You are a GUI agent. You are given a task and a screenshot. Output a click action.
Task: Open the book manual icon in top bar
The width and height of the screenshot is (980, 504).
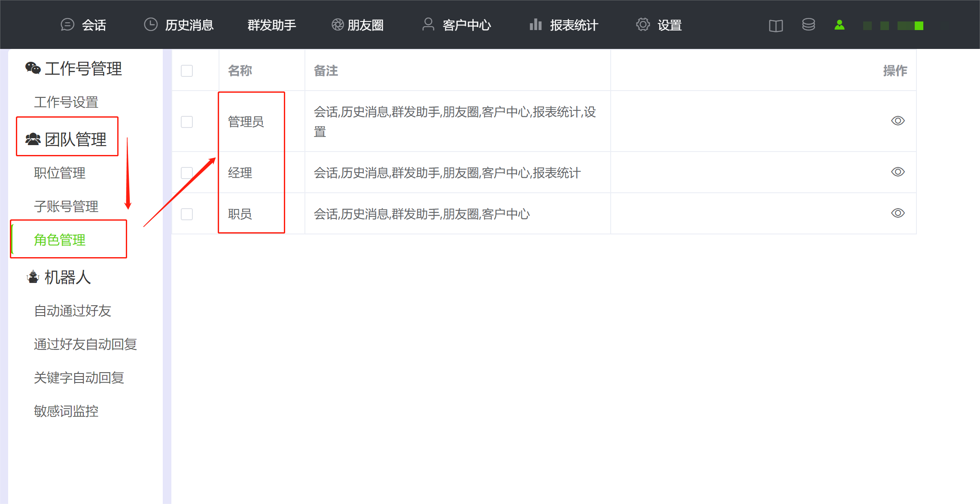click(776, 26)
